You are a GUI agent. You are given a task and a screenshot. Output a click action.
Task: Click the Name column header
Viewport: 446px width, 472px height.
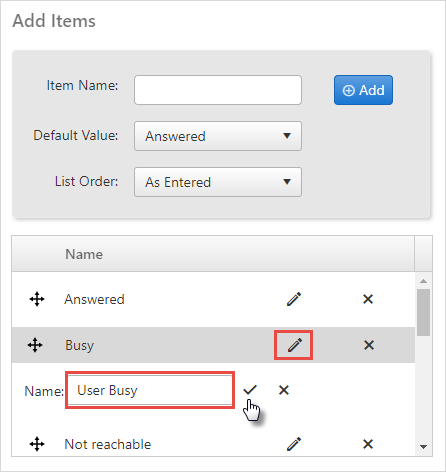pyautogui.click(x=84, y=254)
